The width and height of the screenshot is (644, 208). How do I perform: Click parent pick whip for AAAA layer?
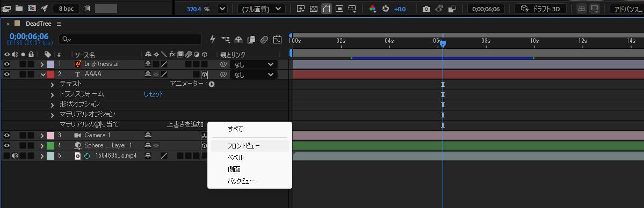[x=223, y=75]
